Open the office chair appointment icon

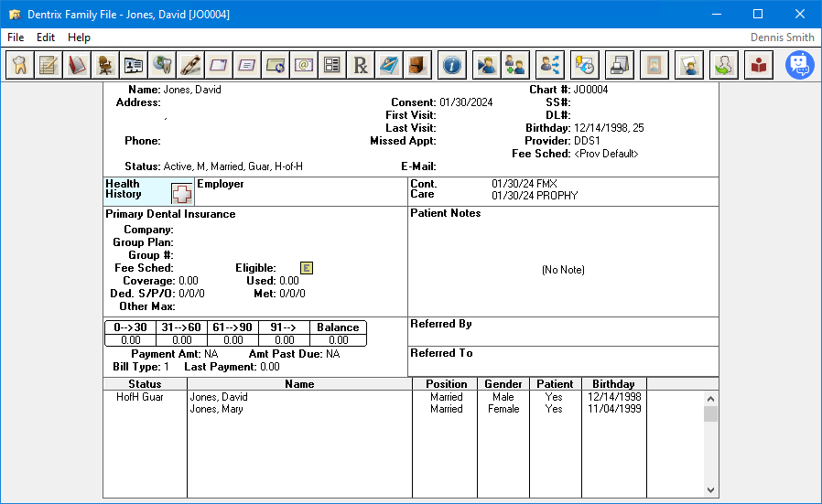tap(105, 65)
